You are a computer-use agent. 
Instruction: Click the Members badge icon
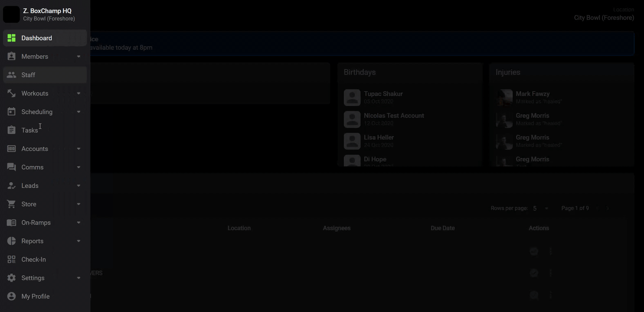coord(11,56)
